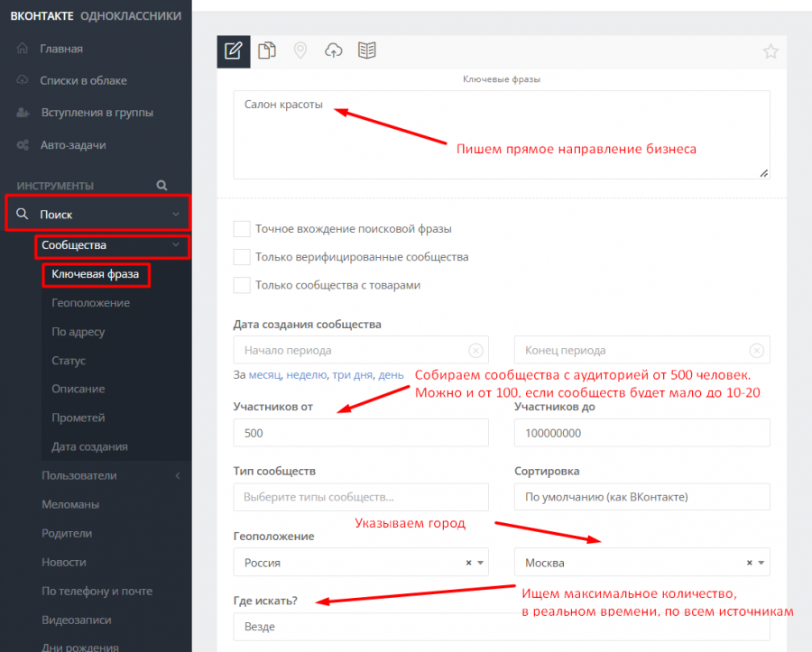The height and width of the screenshot is (652, 812).
Task: Set period to три дня link
Action: 352,375
